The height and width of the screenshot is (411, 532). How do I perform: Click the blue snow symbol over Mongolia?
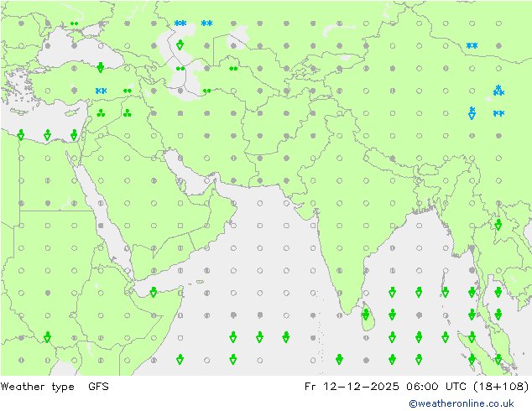[x=472, y=45]
